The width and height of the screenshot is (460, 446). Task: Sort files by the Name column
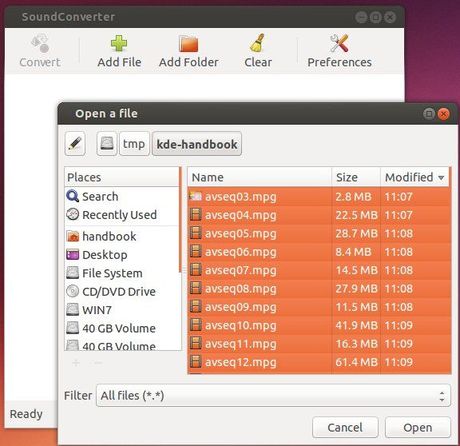(x=260, y=177)
